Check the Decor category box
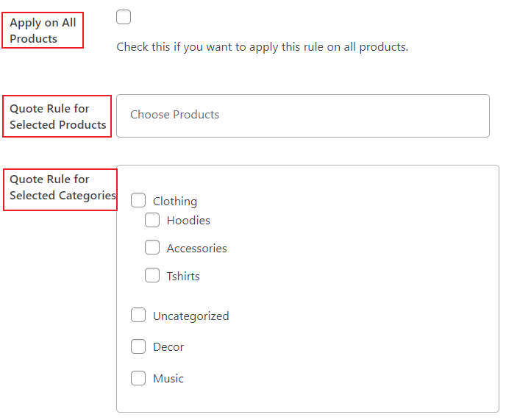This screenshot has height=420, width=506. [138, 346]
